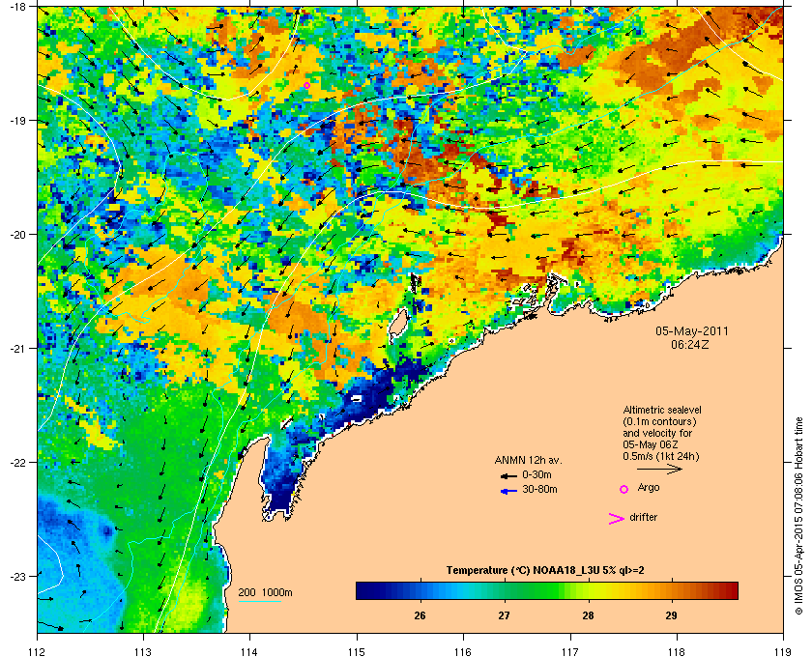
Task: Click the latitude axis label -22
Action: click(17, 462)
